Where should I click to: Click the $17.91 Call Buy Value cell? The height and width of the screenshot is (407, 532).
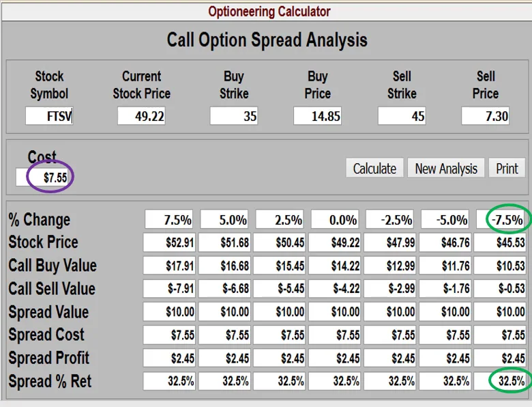(169, 266)
